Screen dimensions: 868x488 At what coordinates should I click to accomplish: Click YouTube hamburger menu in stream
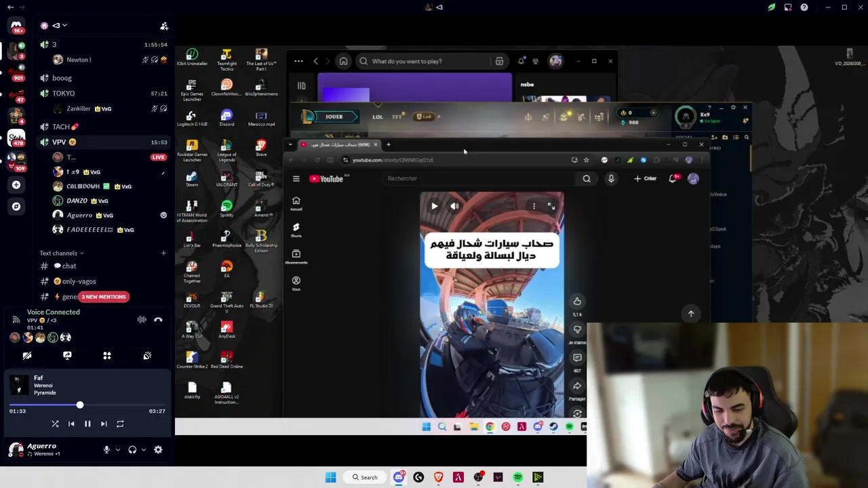(x=296, y=179)
